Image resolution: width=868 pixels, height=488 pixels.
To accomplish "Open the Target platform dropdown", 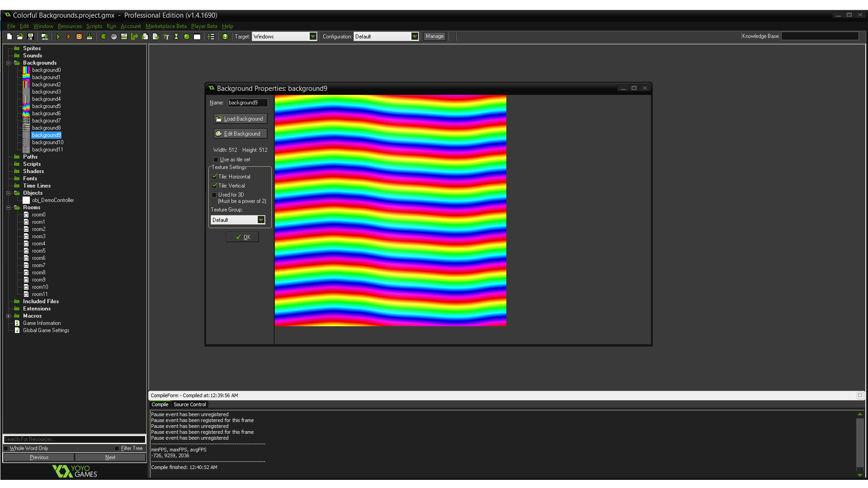I will point(313,36).
